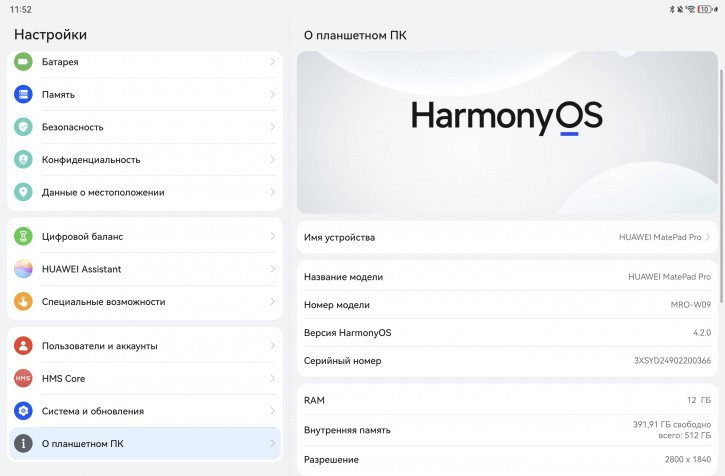Edit the Имя устройства row

507,237
